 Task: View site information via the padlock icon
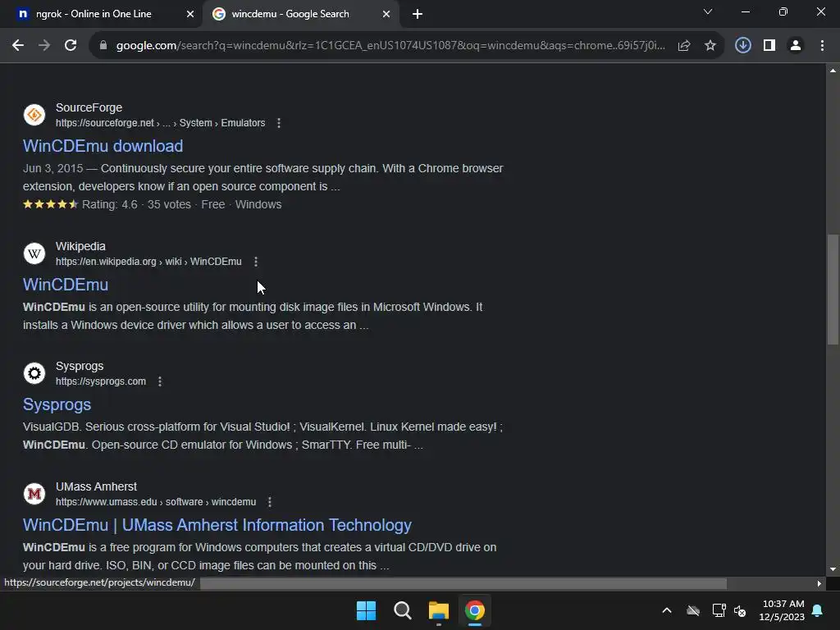[103, 46]
